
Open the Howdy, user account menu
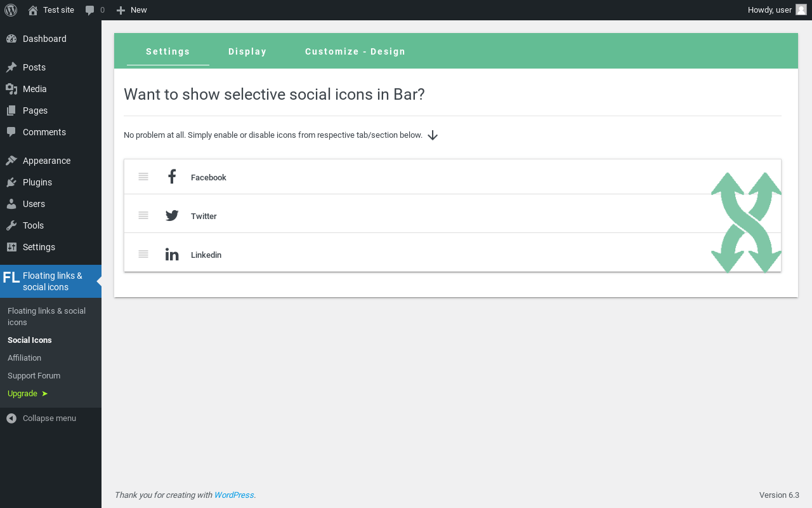coord(776,10)
